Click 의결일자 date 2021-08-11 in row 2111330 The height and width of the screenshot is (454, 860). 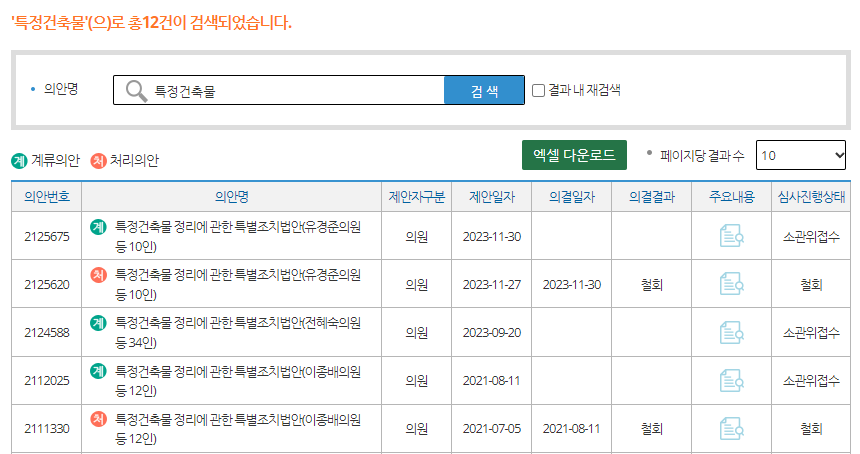click(x=572, y=429)
